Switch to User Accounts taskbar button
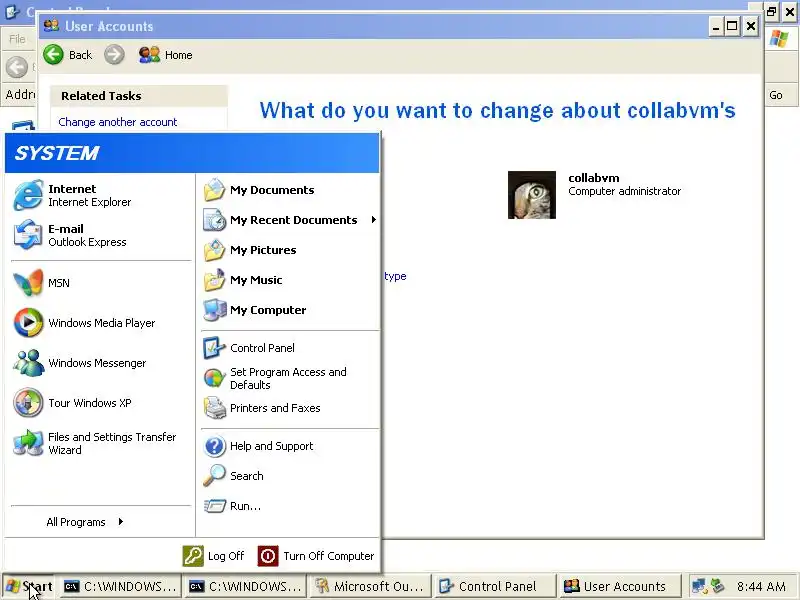800x600 pixels. coord(620,586)
